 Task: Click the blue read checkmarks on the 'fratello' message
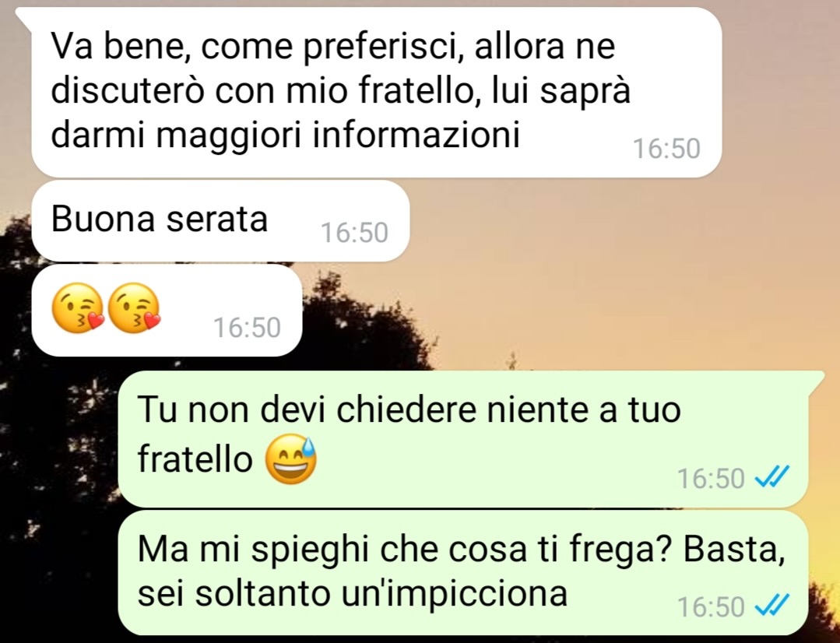point(771,476)
